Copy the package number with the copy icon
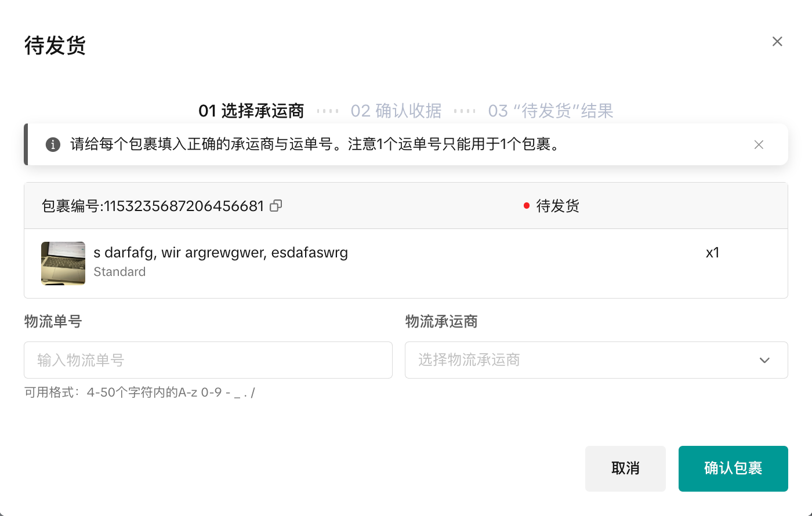Screen dimensions: 812x516 pyautogui.click(x=276, y=206)
